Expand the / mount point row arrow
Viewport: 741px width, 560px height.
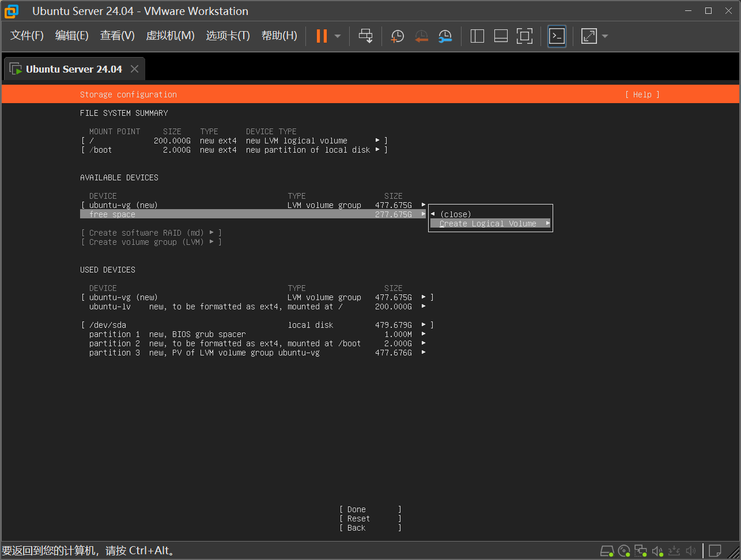click(377, 140)
